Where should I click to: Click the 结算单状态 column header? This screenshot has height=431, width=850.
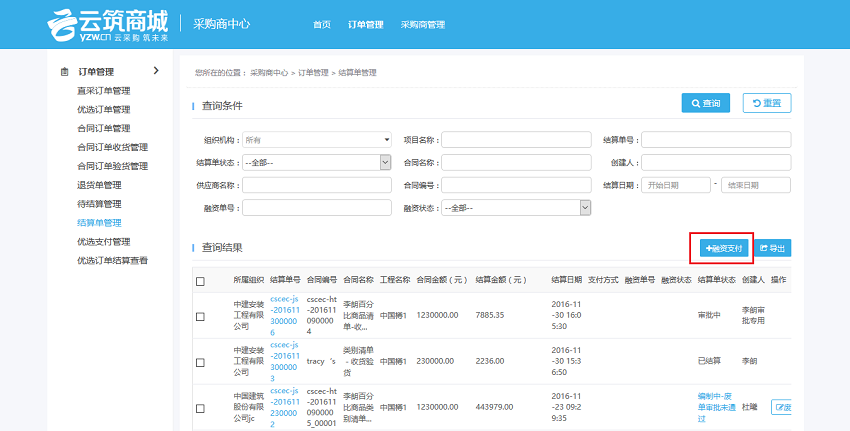pos(716,280)
